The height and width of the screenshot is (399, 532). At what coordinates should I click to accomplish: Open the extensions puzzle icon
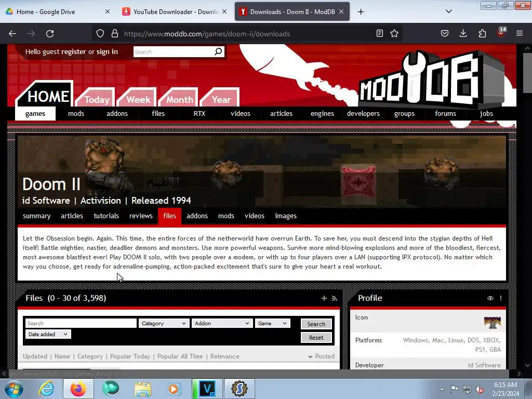point(482,33)
